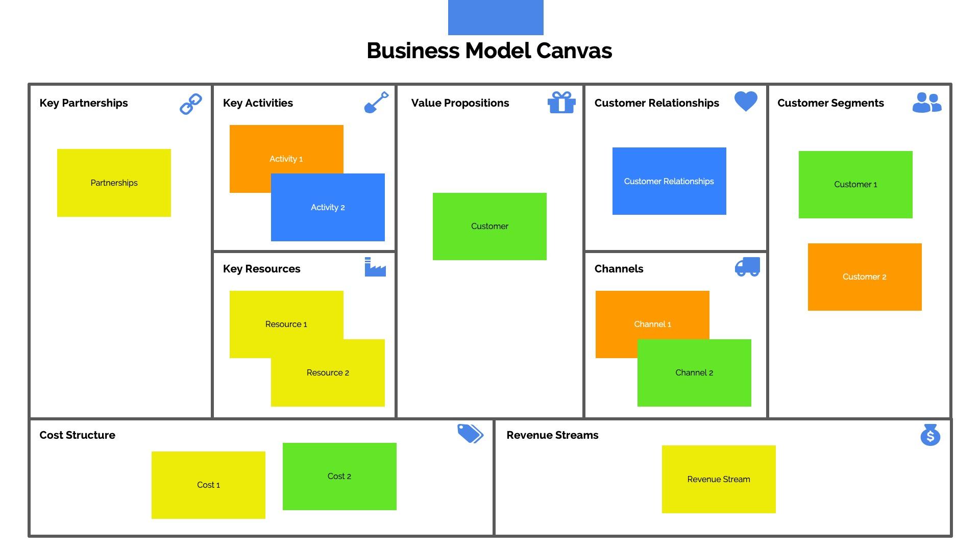Click the Customer Relationships blue card
980x551 pixels.
(x=669, y=181)
